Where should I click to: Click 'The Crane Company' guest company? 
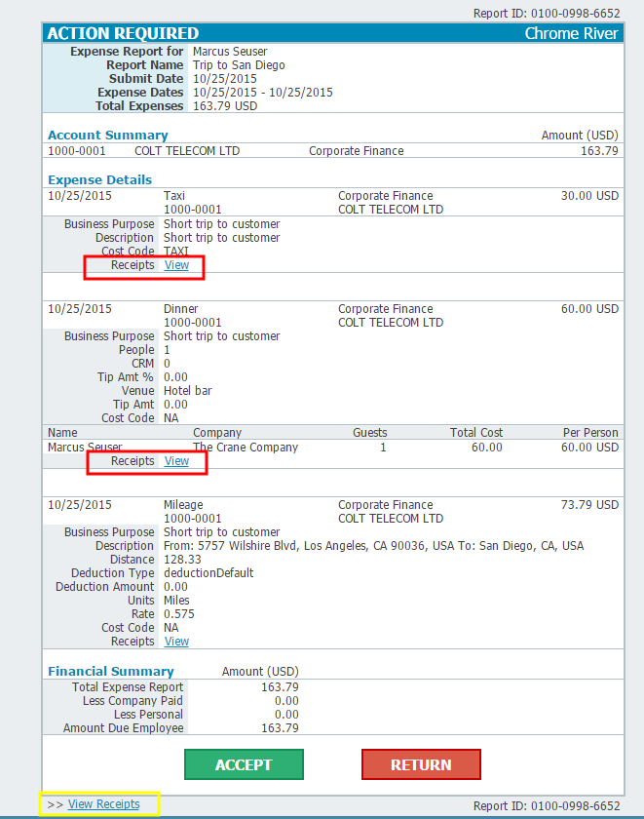point(246,448)
